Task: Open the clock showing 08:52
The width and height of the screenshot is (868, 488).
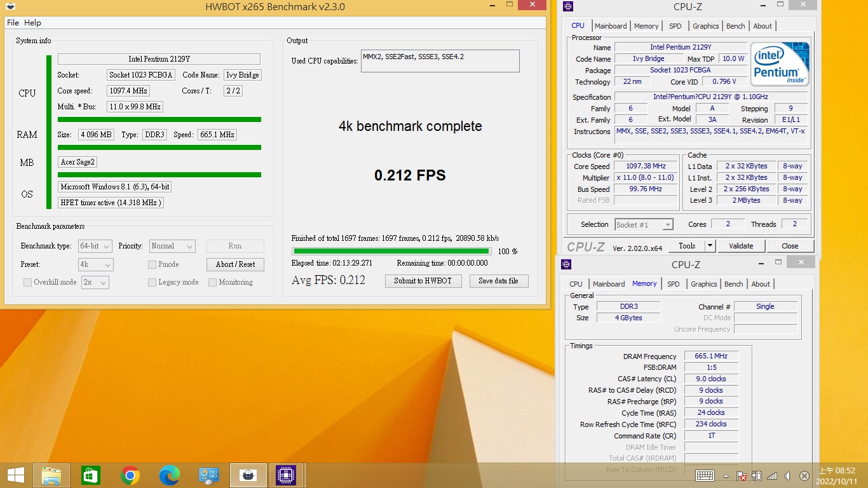Action: click(x=837, y=475)
